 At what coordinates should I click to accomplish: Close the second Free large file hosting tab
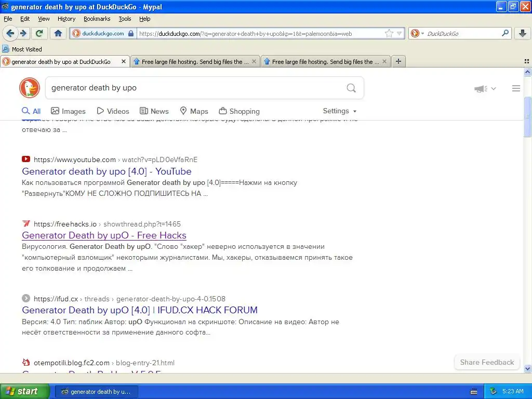384,61
